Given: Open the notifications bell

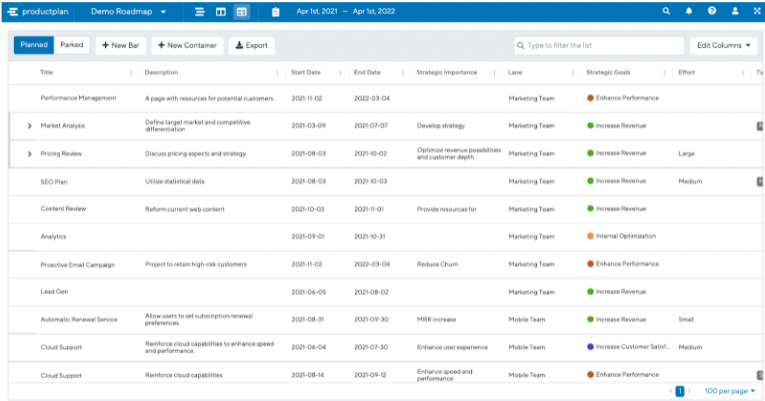Looking at the screenshot, I should 689,11.
